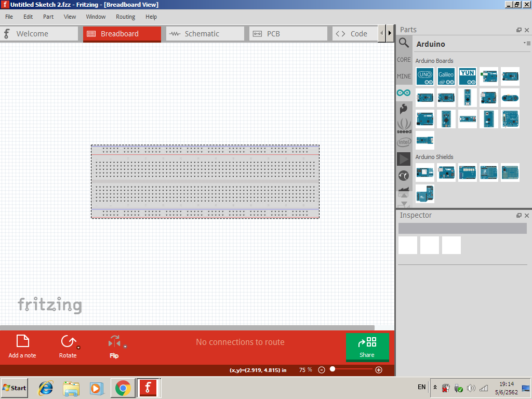This screenshot has height=399, width=532.
Task: Open the Window menu
Action: 96,17
